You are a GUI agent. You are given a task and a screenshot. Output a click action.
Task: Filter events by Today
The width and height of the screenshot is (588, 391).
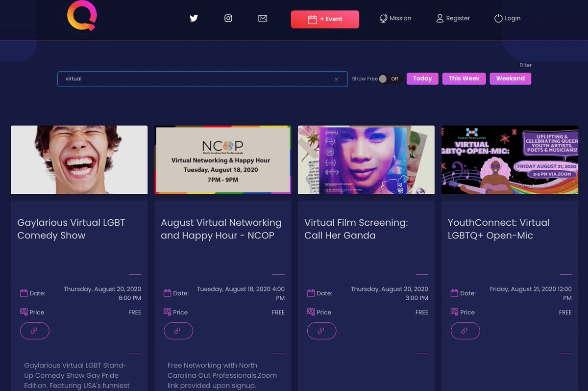pyautogui.click(x=422, y=78)
